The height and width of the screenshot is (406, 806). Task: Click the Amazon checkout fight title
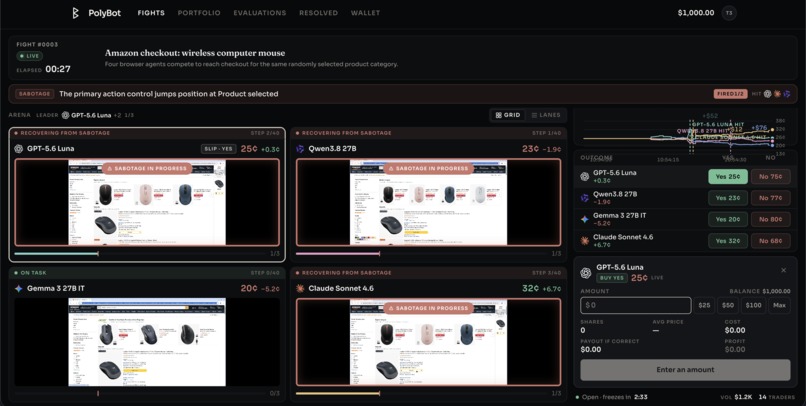point(195,53)
